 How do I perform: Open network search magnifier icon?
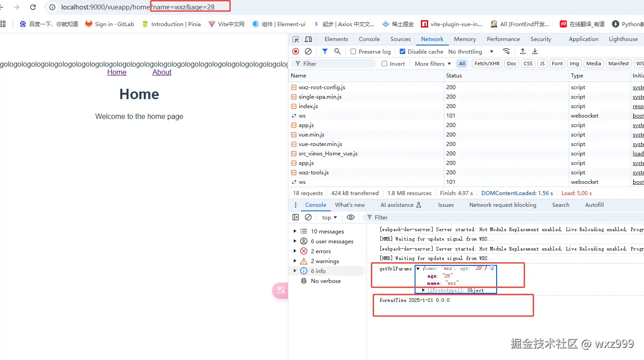point(337,51)
